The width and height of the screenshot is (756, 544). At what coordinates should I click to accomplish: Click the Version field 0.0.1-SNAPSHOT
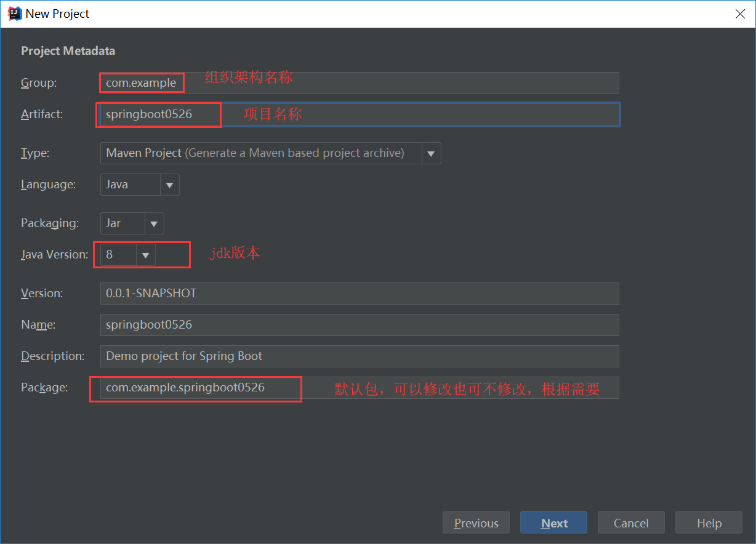360,294
